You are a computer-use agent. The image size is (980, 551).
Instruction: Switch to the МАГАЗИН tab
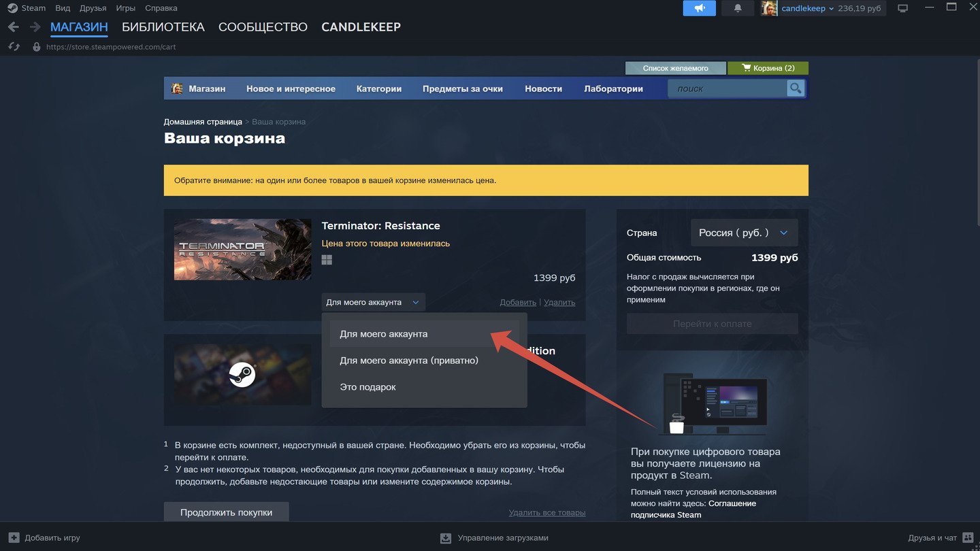[x=79, y=27]
